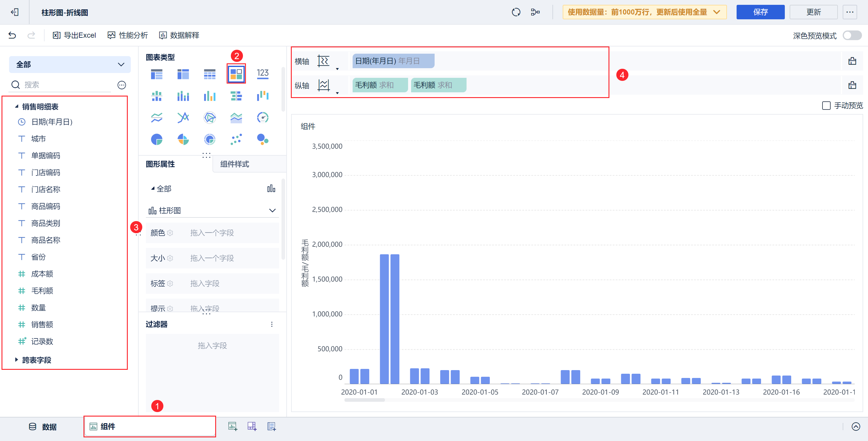Viewport: 868px width, 441px height.
Task: Click the chart's horizontal scrollbar thumb
Action: click(364, 400)
